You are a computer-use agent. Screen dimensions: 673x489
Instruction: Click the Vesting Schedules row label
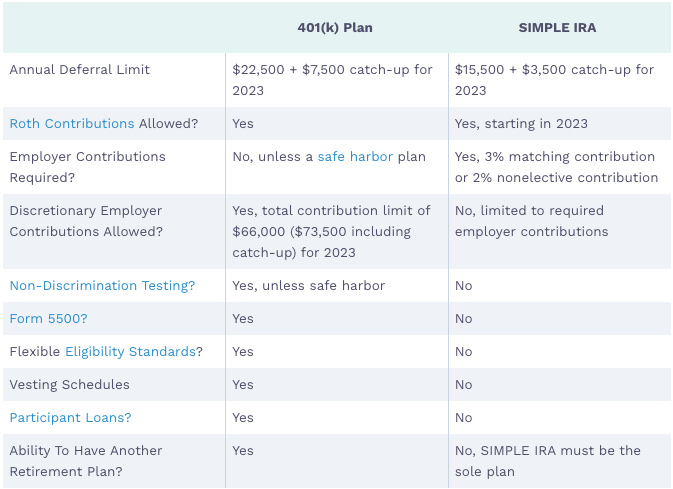(70, 385)
